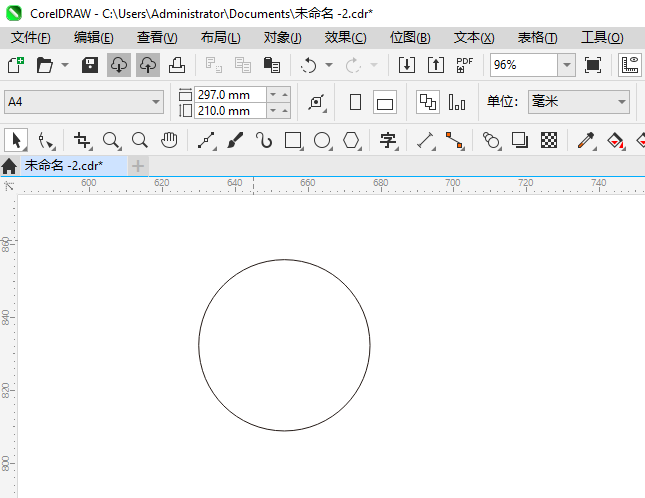Select the Dimension line tool
Screen dimensions: 645x498
[x=426, y=140]
